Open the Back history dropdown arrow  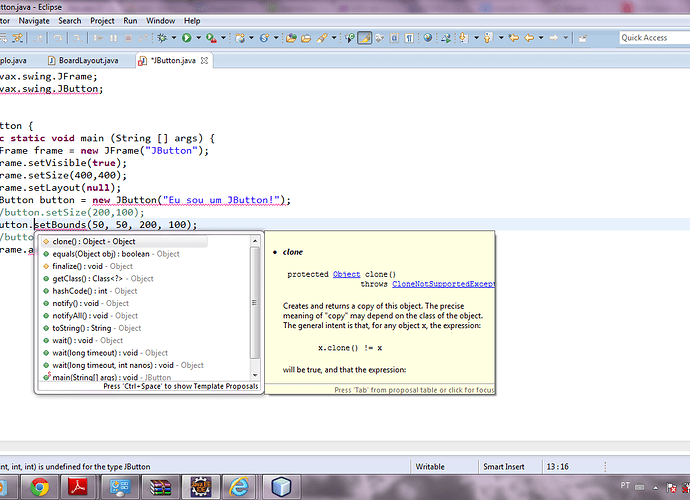(541, 38)
